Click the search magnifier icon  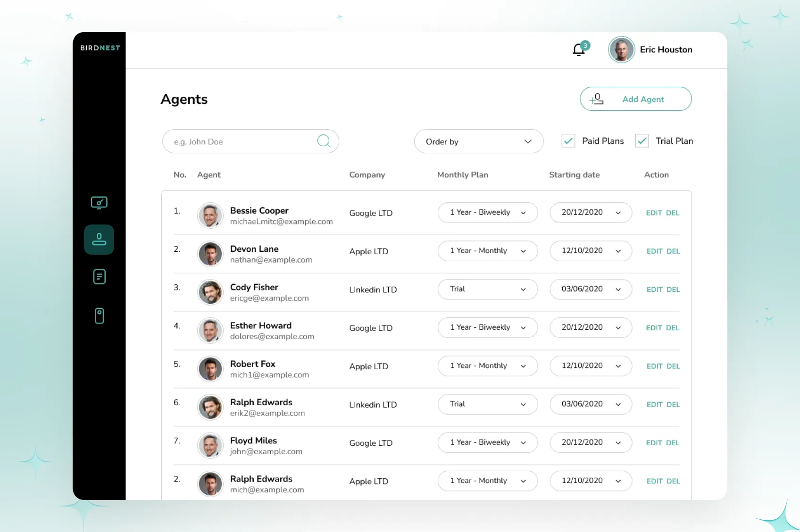[324, 141]
